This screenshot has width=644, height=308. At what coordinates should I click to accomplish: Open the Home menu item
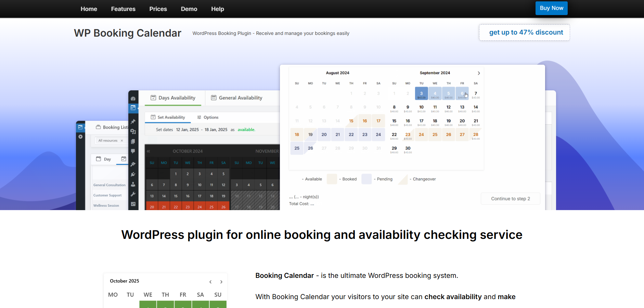point(89,9)
